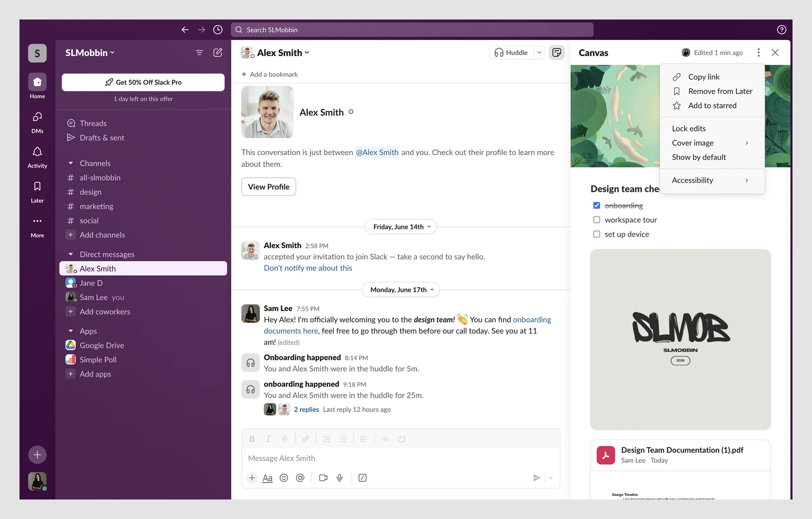Open the slash shortcuts icon in the composer
Viewport: 812px width, 519px height.
[362, 478]
